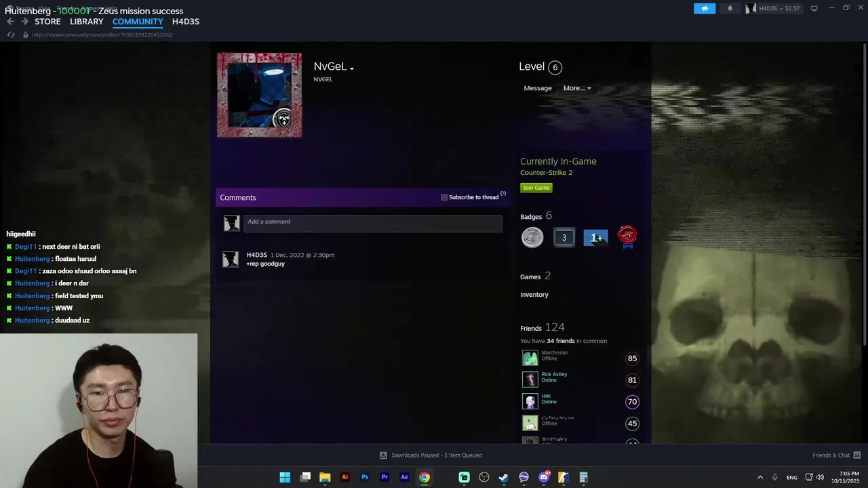Toggle Subscribe to thread checkbox
The width and height of the screenshot is (868, 488).
pos(444,197)
